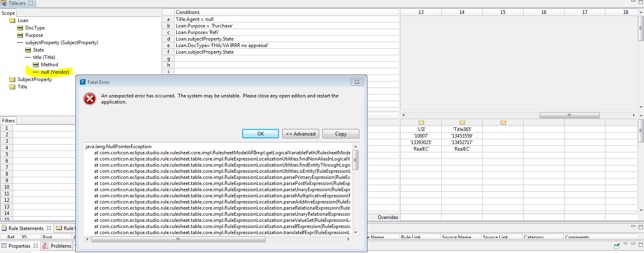The width and height of the screenshot is (644, 253).
Task: Click the Problems view icon
Action: [46, 246]
